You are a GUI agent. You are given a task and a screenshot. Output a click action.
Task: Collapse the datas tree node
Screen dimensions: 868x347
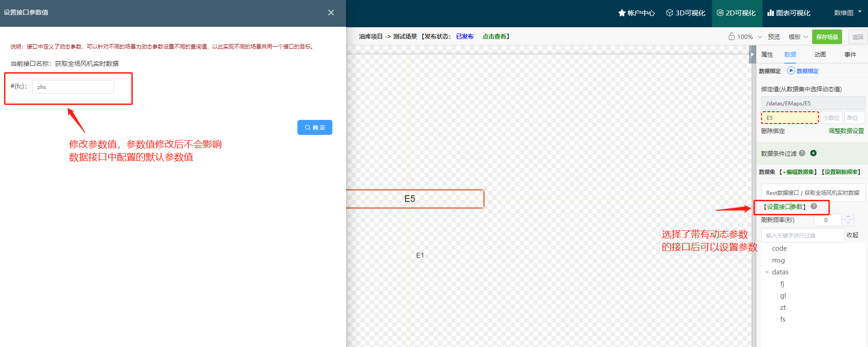(x=767, y=273)
